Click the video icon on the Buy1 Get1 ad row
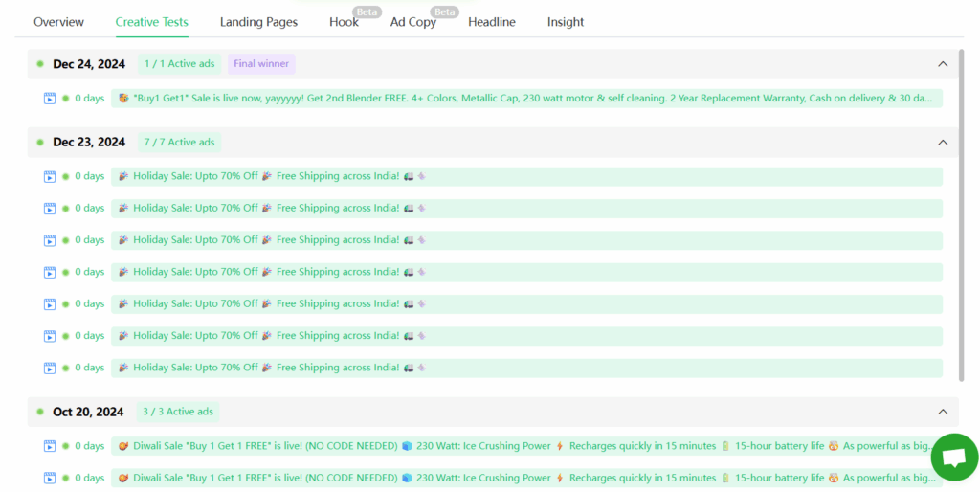 [x=50, y=99]
